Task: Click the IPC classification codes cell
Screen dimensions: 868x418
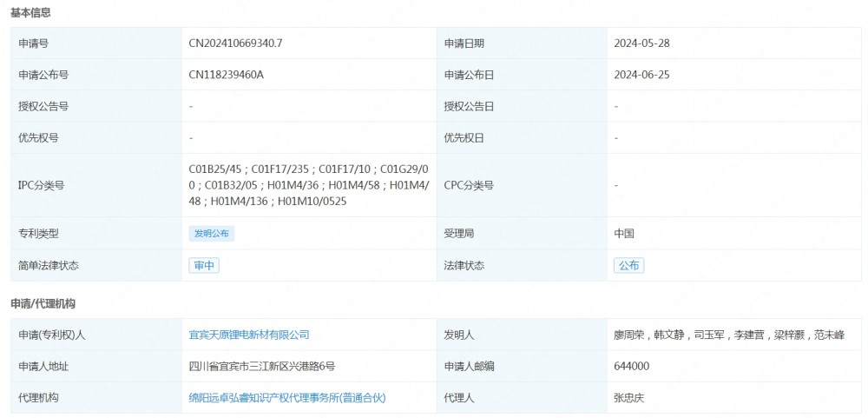Action: click(308, 185)
